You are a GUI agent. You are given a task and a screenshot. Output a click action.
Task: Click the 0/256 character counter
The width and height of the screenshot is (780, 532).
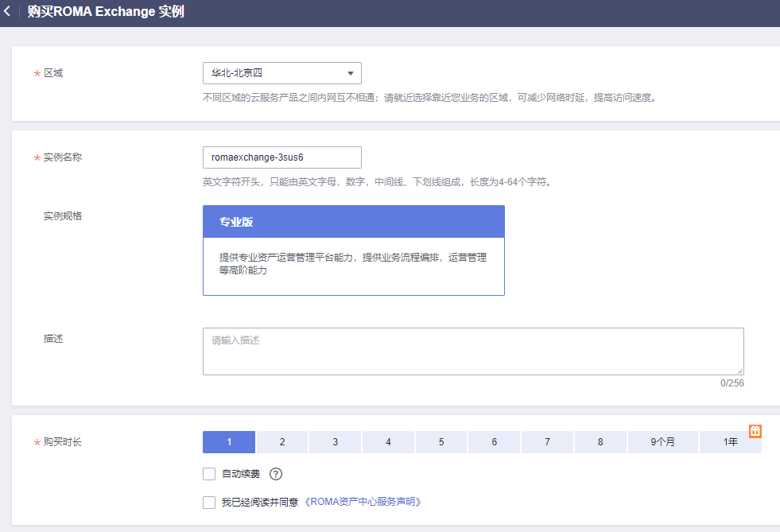point(732,383)
